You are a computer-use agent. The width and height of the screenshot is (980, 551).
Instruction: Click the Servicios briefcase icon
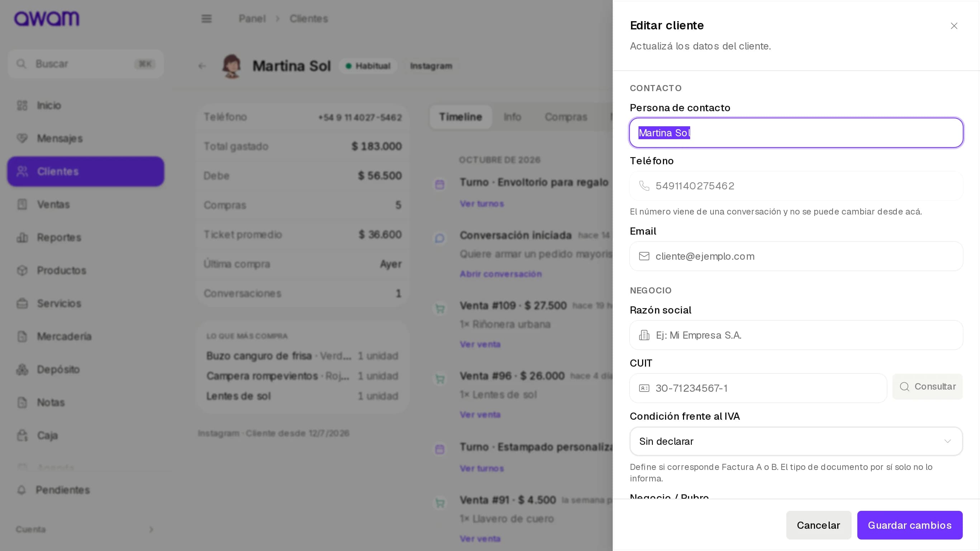23,303
